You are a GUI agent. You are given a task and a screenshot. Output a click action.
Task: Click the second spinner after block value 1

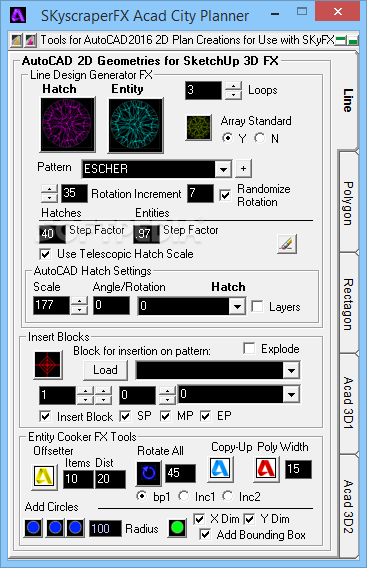coord(104,395)
